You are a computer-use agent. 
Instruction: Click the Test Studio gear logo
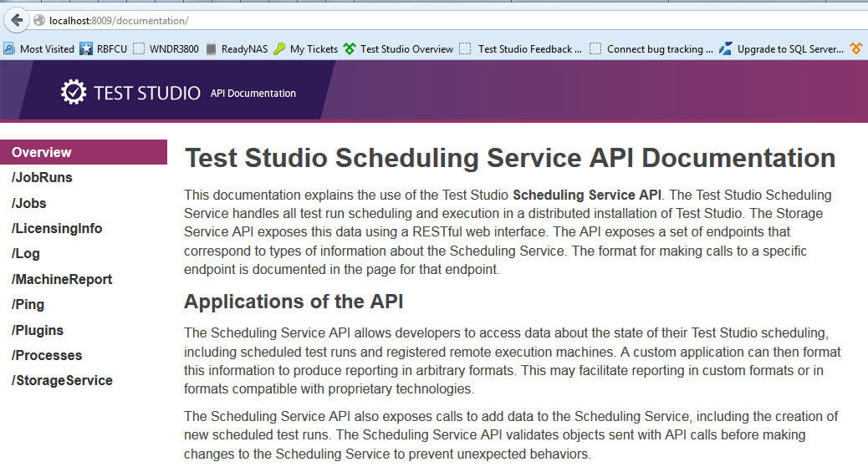[x=74, y=92]
